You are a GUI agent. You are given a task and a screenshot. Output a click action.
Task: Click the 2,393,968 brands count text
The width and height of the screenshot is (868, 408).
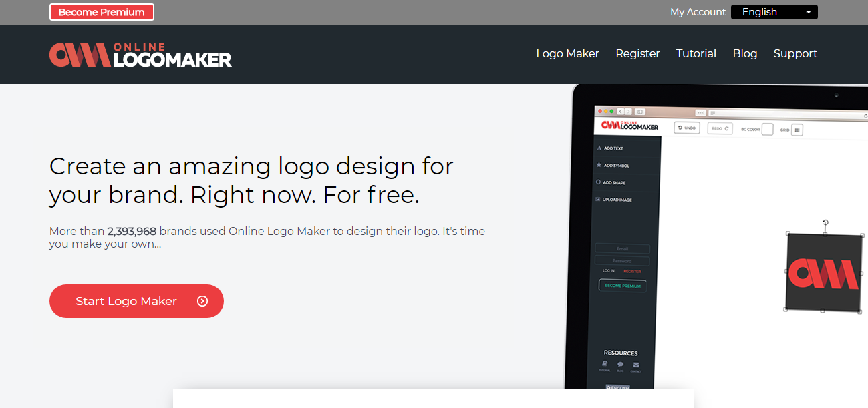coord(132,231)
